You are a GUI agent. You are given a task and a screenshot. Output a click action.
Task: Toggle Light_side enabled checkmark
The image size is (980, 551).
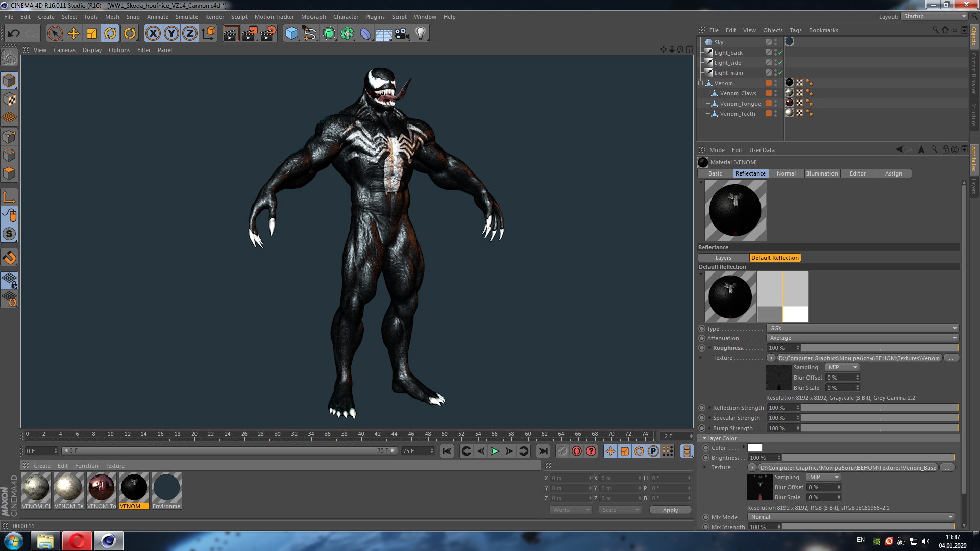[x=780, y=63]
